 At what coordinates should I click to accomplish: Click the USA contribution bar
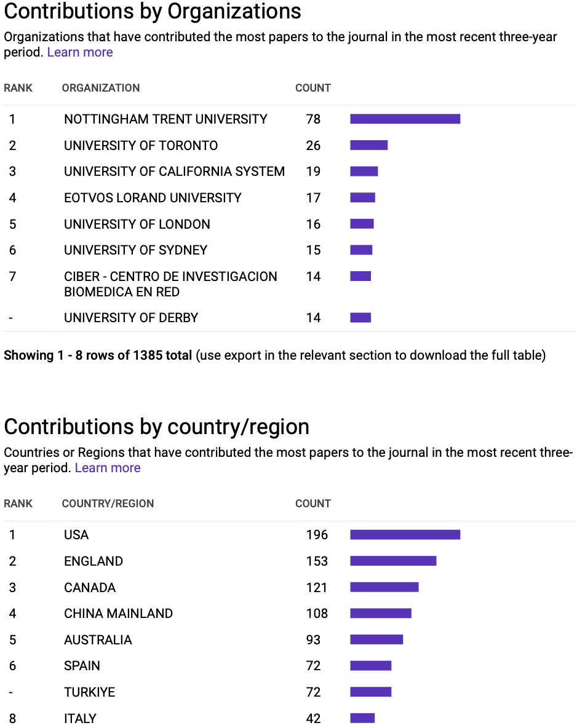click(x=405, y=534)
